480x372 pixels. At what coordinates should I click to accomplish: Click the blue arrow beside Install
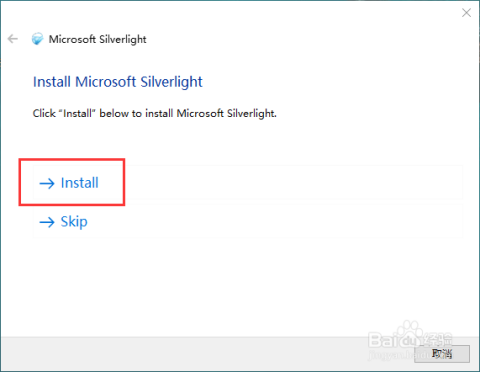click(47, 183)
